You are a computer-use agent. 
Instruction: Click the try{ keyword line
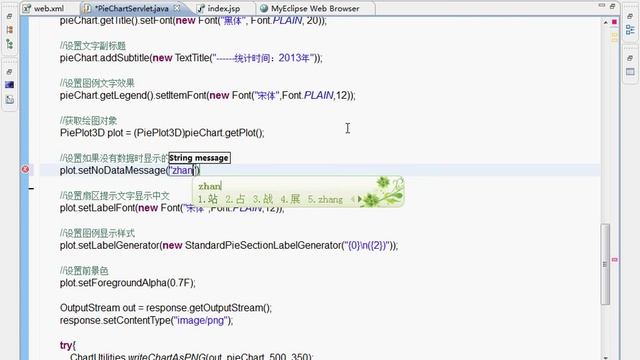(68, 345)
